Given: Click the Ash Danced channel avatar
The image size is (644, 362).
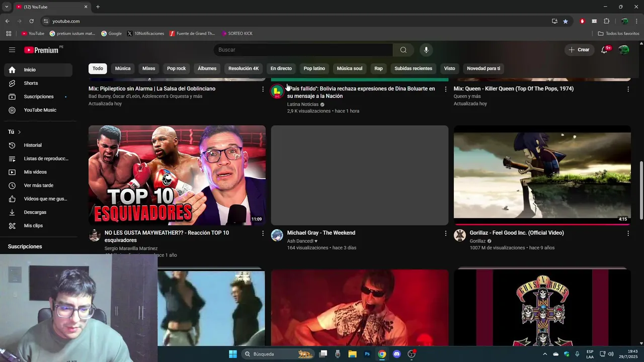Looking at the screenshot, I should coord(277,235).
